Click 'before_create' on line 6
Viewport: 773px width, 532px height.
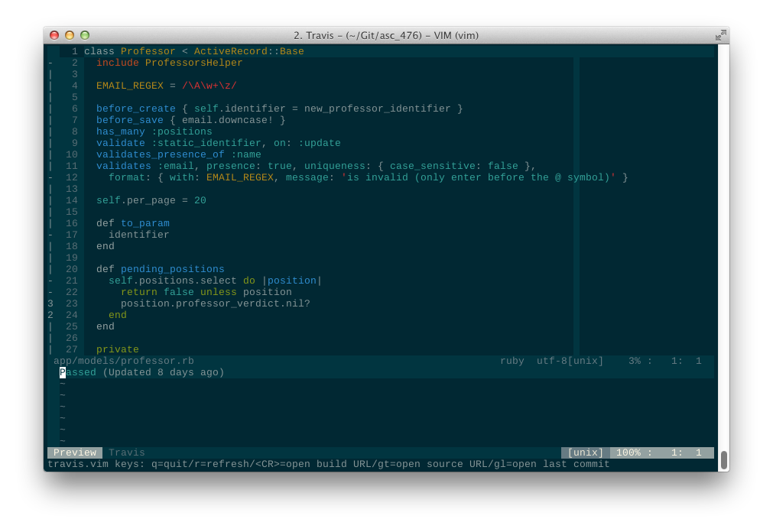click(x=135, y=109)
